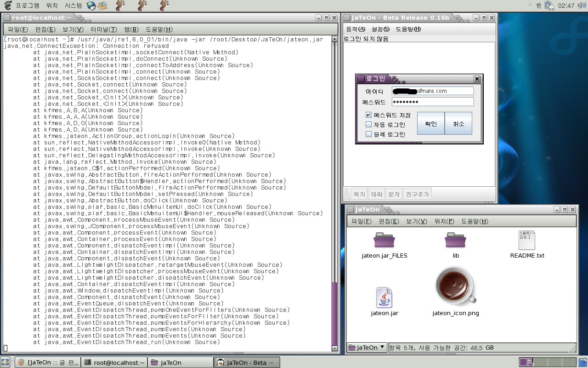The width and height of the screenshot is (588, 368).
Task: Open window menu icon of root@localhost terminal
Action: (x=7, y=17)
